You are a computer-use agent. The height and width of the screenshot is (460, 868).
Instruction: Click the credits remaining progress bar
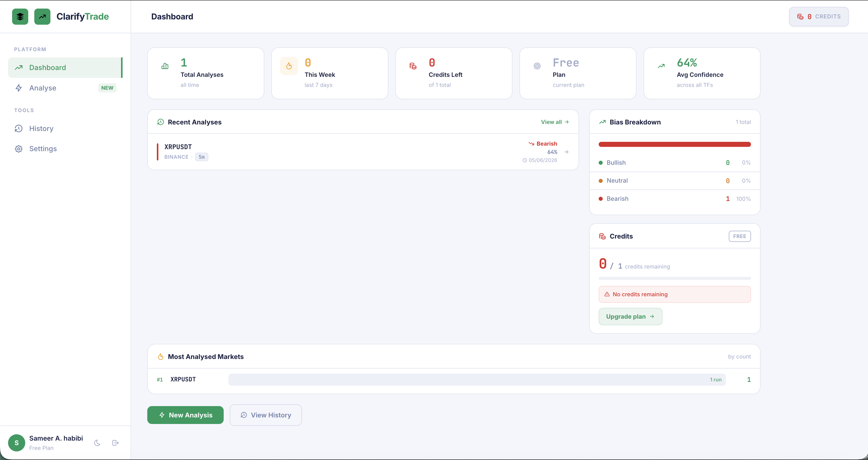pos(675,278)
